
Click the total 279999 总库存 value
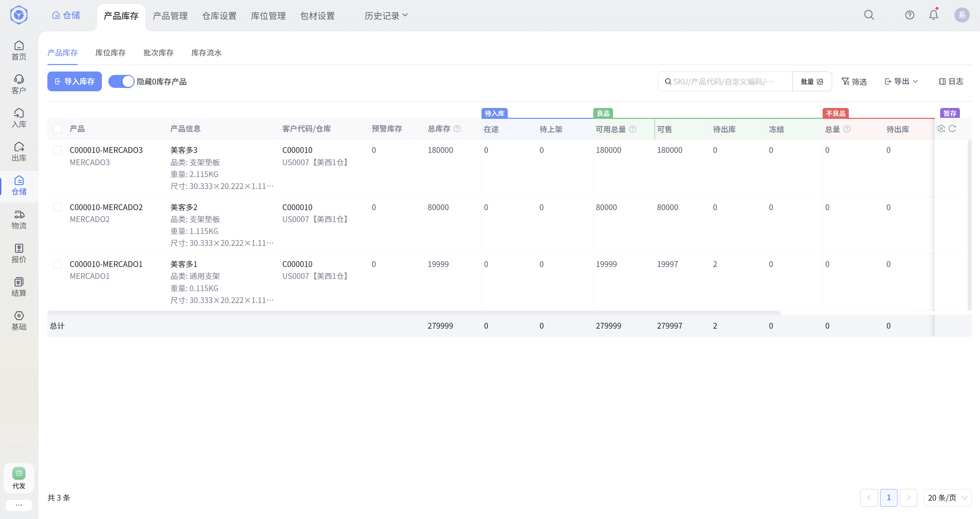pyautogui.click(x=440, y=326)
